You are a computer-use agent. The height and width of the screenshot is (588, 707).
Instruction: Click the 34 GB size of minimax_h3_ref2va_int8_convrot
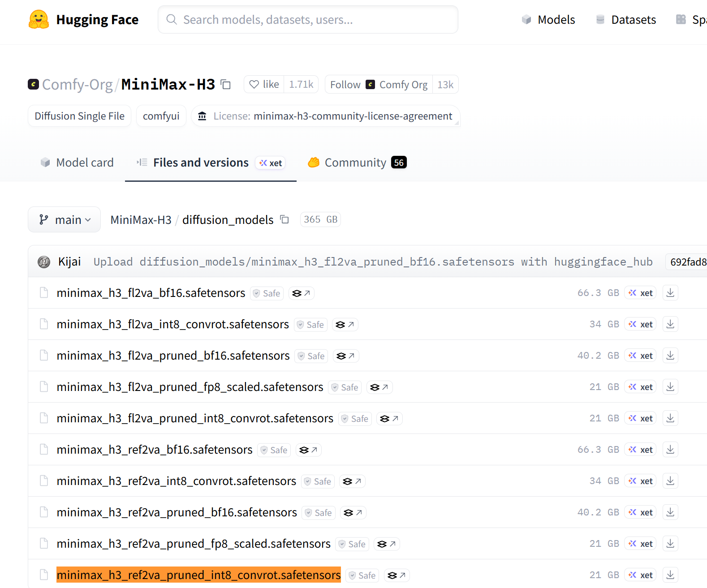click(x=604, y=481)
